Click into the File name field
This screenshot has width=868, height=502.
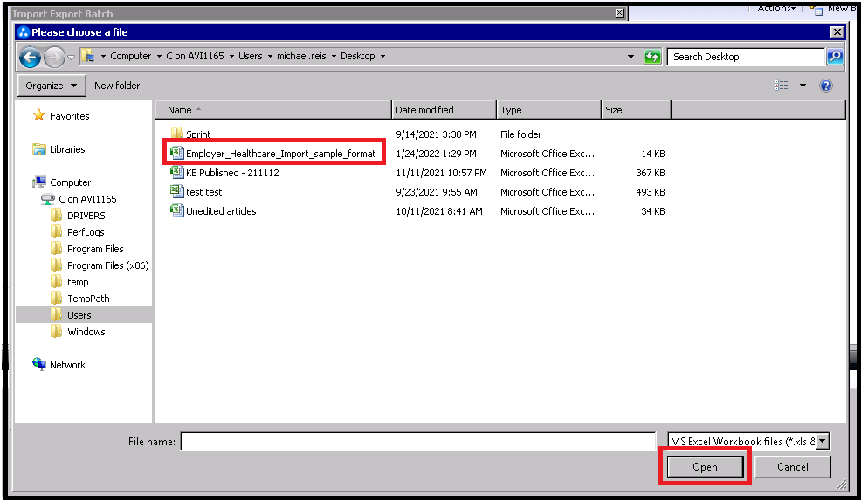click(x=418, y=441)
